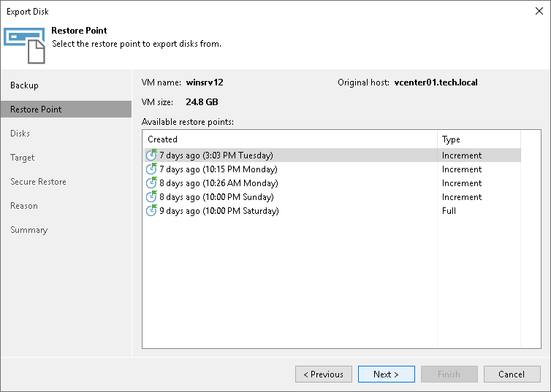Switch to the Target step
This screenshot has height=392, width=551.
[x=23, y=158]
